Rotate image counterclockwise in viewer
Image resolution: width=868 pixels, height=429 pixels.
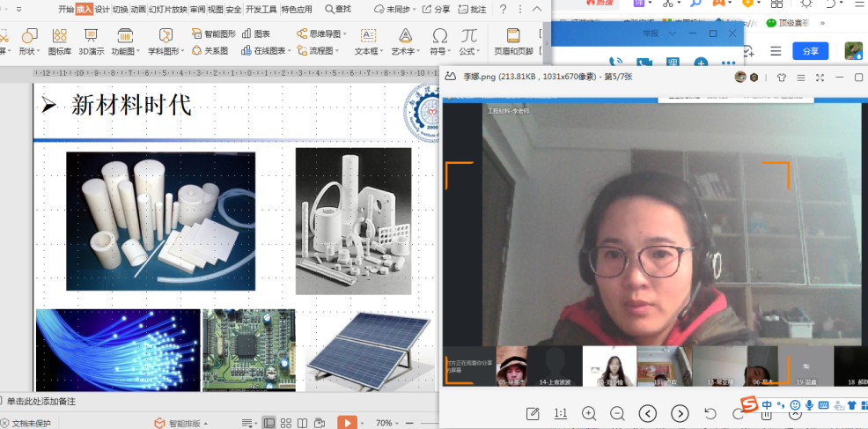pos(710,413)
